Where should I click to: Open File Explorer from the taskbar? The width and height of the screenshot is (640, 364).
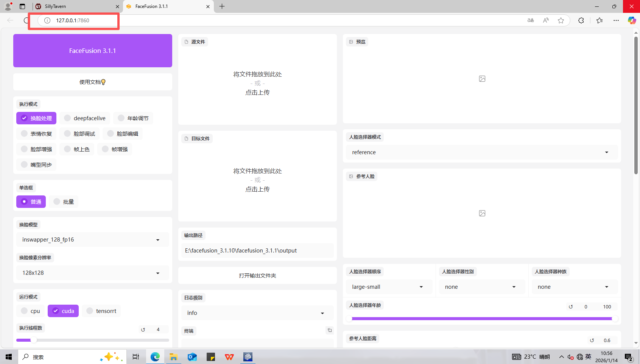(x=173, y=357)
